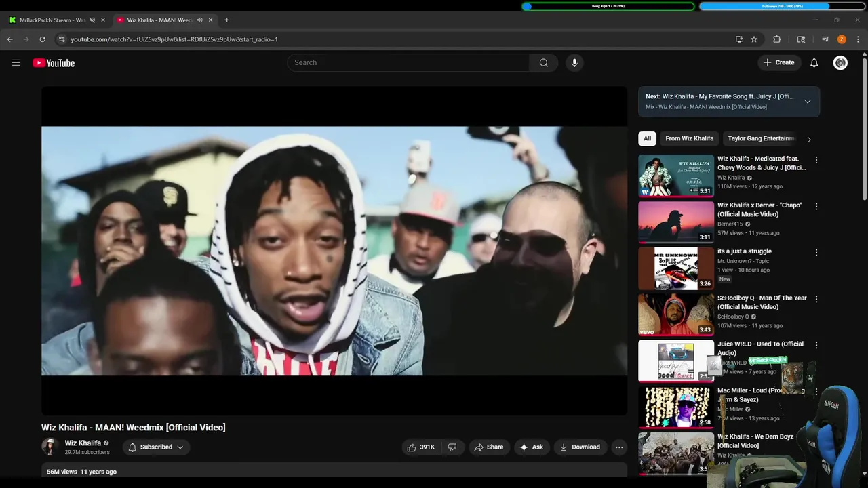
Task: Click the Followers goal progress bar overlay
Action: pos(782,6)
